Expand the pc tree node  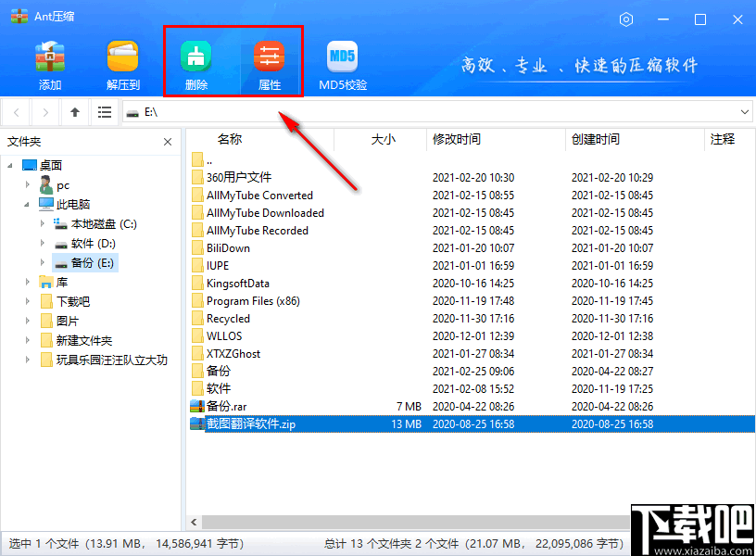28,184
